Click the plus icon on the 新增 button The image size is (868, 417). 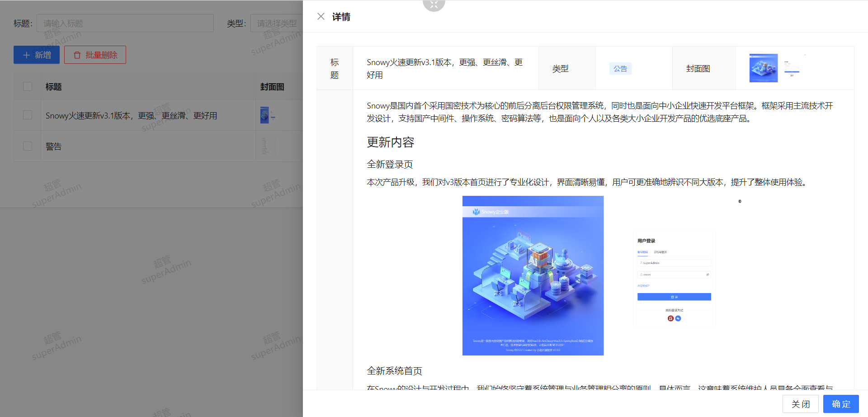27,55
